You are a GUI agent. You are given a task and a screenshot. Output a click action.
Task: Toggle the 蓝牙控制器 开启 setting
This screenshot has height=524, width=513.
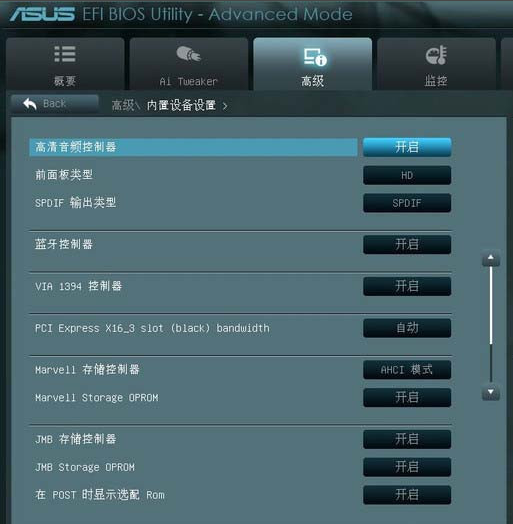pyautogui.click(x=407, y=245)
